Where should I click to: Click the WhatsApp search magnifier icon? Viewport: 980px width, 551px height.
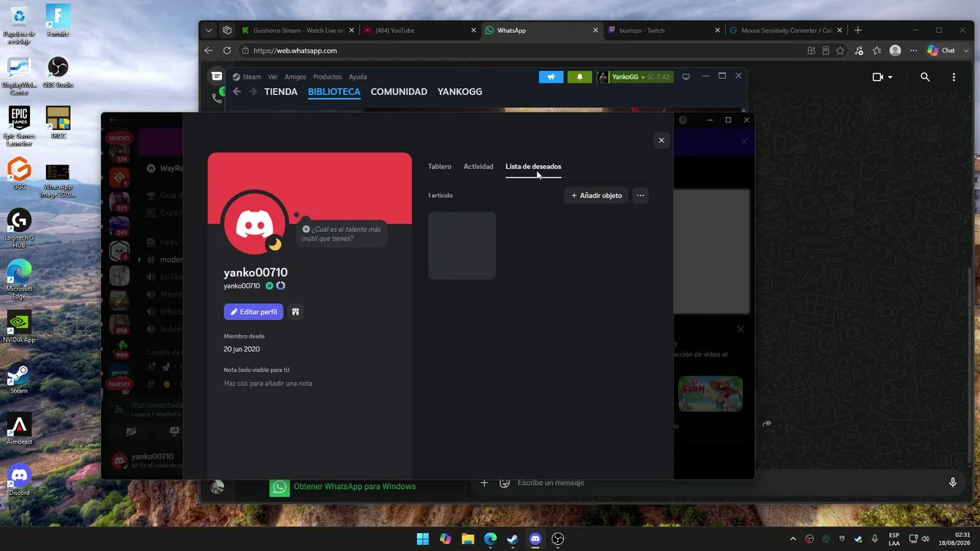pos(925,77)
